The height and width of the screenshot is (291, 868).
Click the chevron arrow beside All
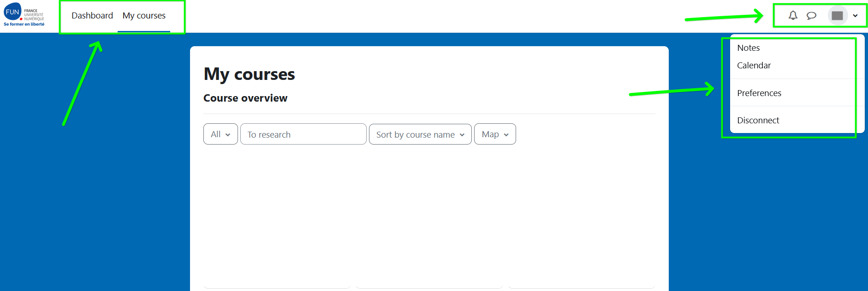click(228, 135)
